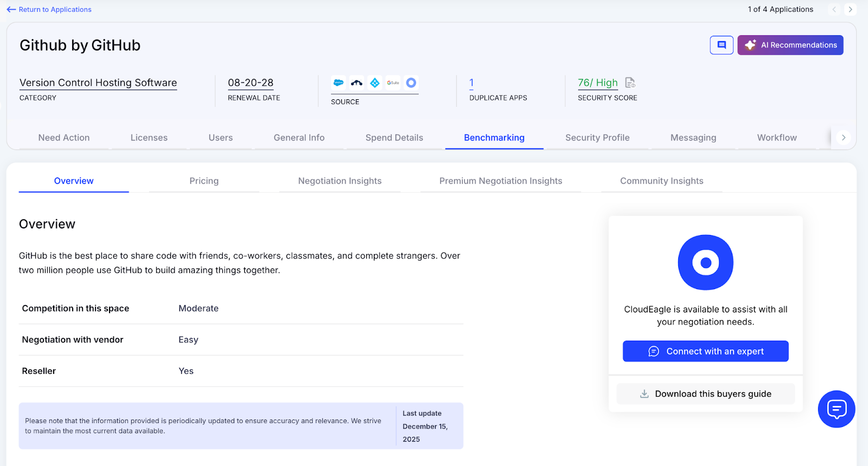Switch to the Users tab
Image resolution: width=868 pixels, height=466 pixels.
pos(221,138)
